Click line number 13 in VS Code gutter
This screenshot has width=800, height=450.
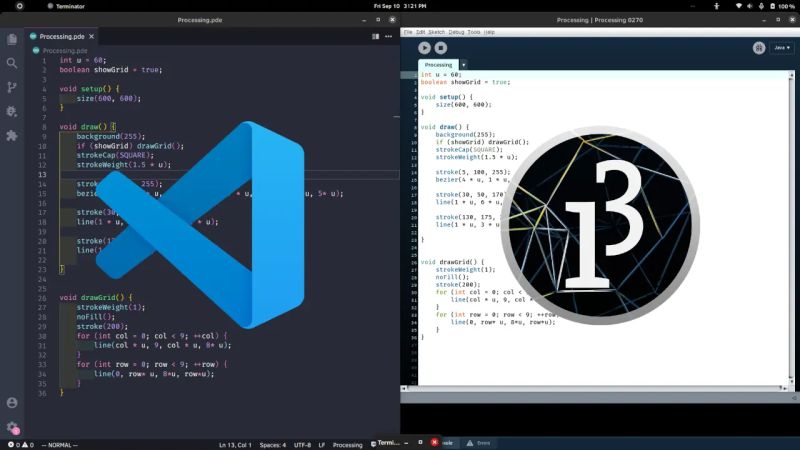pos(42,174)
